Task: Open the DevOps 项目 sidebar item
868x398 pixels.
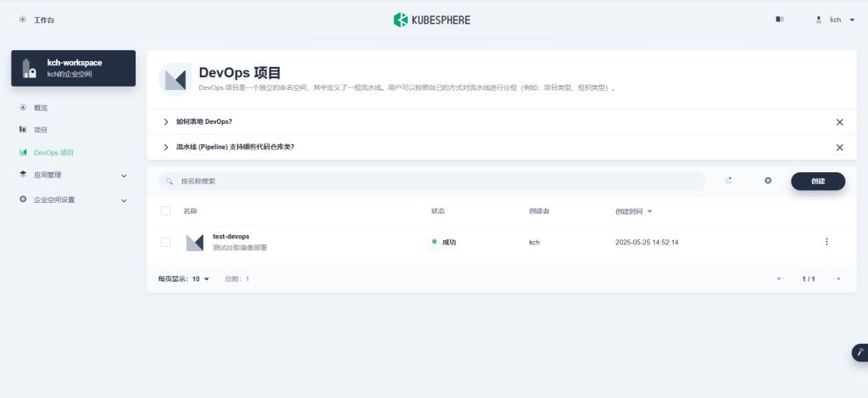Action: click(x=53, y=153)
